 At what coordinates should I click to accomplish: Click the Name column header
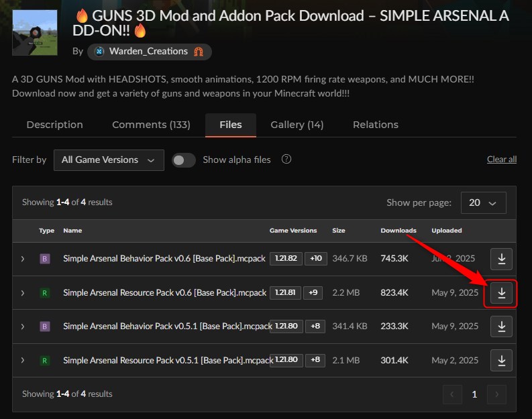[72, 231]
